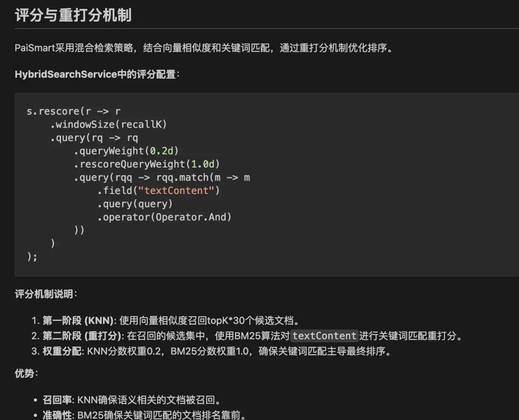Click list item 第二阶段 (重打分)
Viewport: 519px width, 420px height.
point(247,336)
